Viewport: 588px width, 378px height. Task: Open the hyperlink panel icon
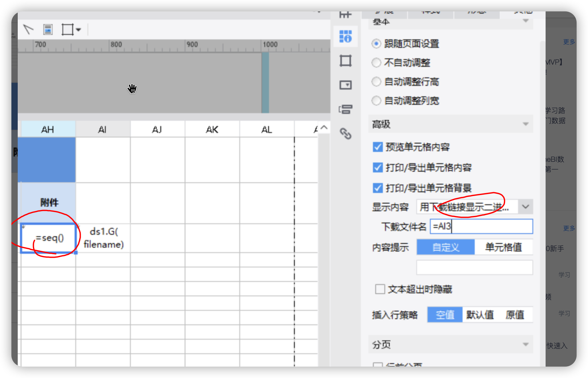(345, 134)
